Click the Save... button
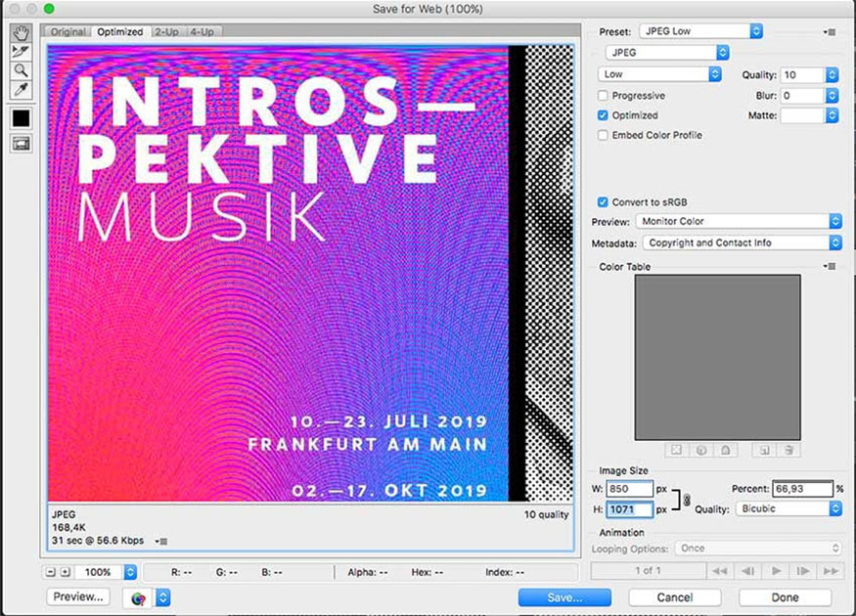This screenshot has height=616, width=856. (564, 597)
